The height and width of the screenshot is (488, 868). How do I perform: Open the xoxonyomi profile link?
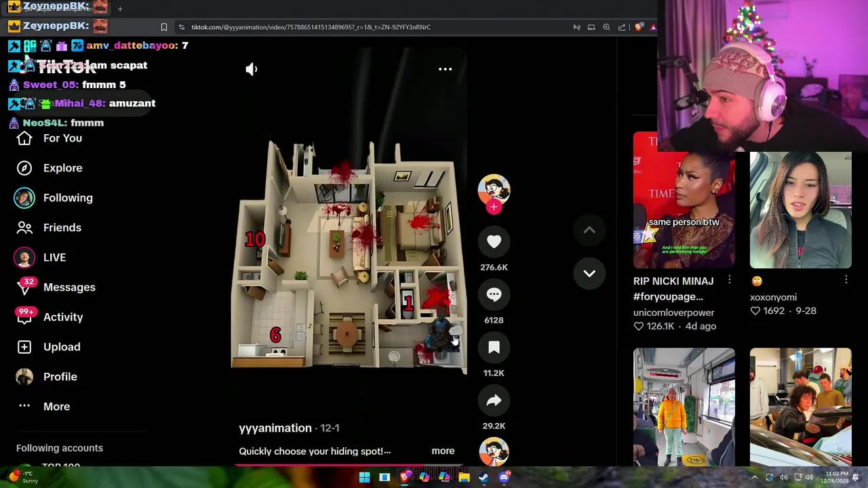tap(773, 297)
